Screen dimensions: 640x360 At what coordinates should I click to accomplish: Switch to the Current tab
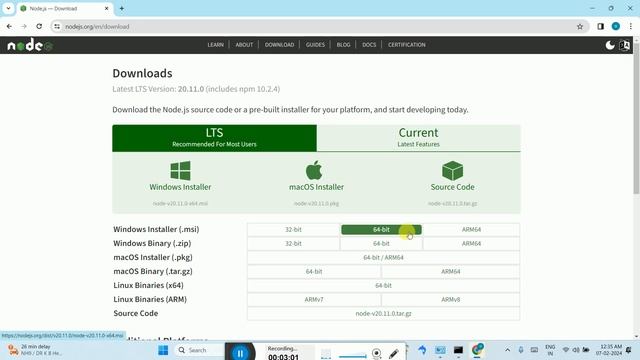click(x=418, y=138)
